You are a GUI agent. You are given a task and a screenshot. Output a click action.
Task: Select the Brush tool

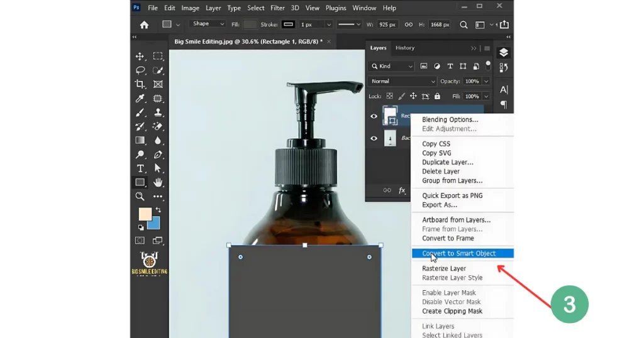[x=140, y=112]
